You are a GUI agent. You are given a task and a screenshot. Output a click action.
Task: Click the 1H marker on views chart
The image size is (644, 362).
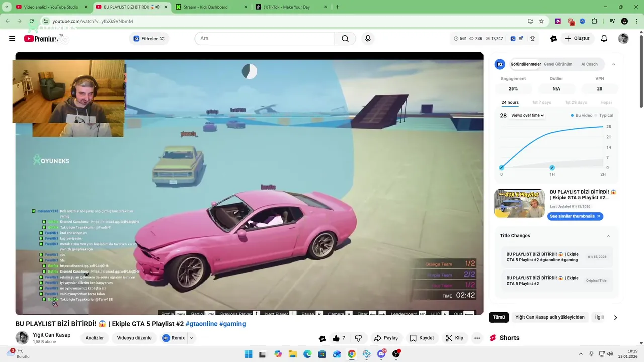[552, 168]
